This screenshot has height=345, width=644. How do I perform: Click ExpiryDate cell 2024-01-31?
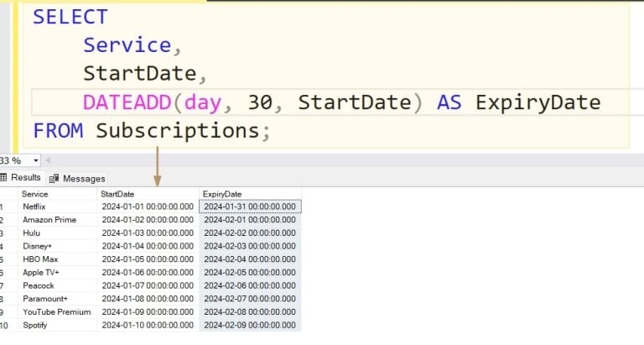250,206
